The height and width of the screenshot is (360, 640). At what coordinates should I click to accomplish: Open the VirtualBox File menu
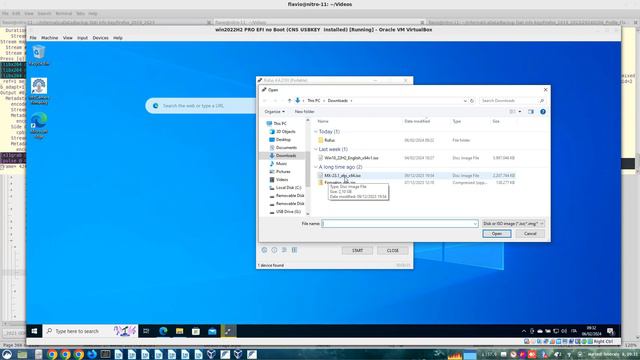[33, 38]
